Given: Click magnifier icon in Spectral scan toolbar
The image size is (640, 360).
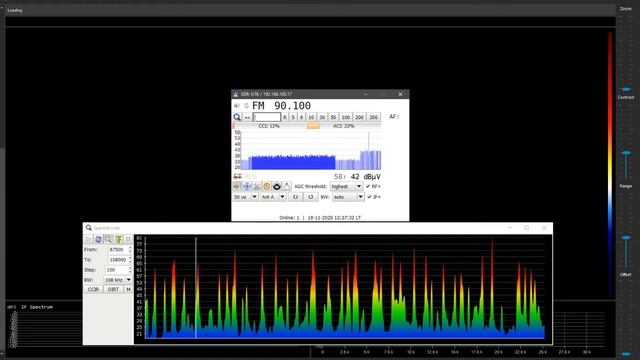Looking at the screenshot, I should coord(108,239).
